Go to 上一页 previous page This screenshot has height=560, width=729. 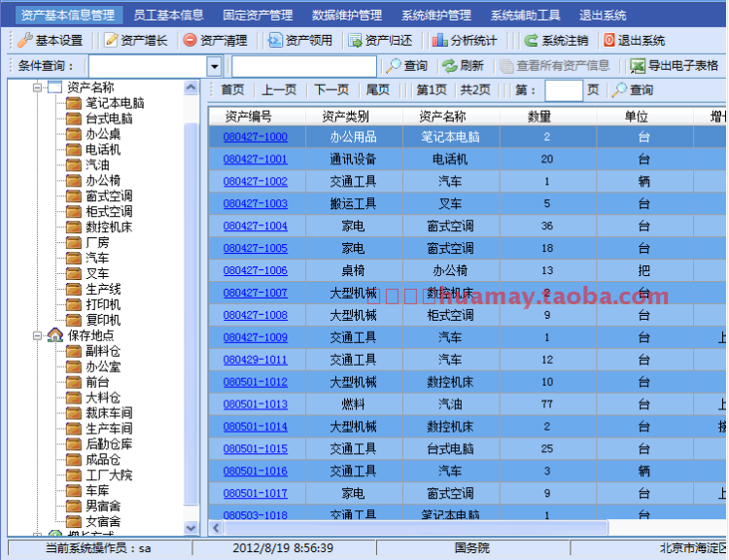[279, 89]
